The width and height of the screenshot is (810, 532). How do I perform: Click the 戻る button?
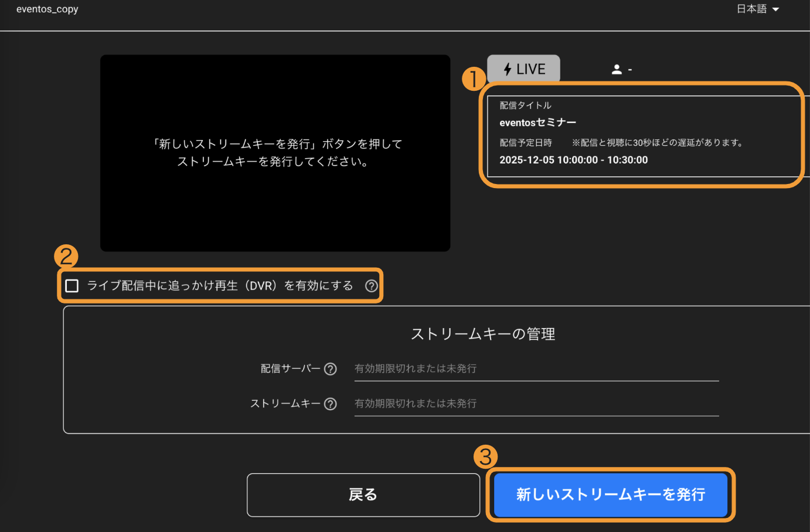363,495
